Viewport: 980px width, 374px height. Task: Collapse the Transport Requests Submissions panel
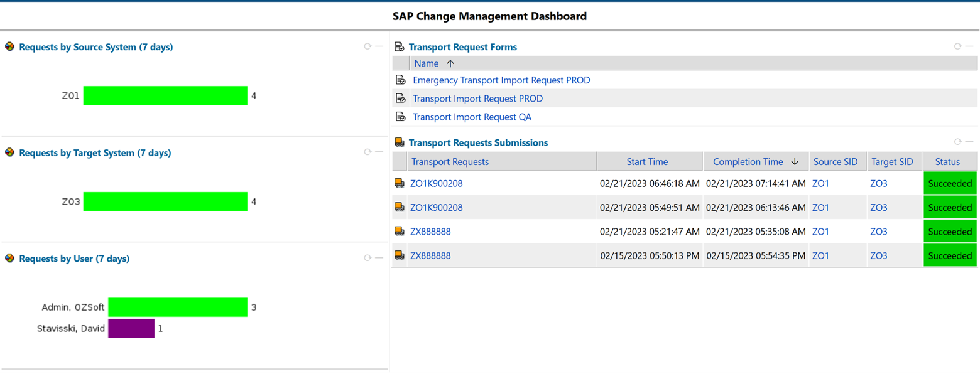[969, 142]
